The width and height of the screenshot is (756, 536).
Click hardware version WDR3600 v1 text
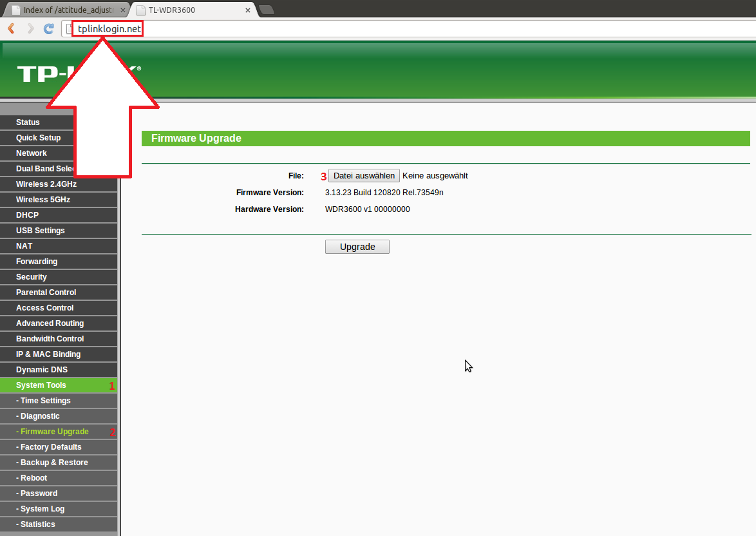(x=368, y=209)
